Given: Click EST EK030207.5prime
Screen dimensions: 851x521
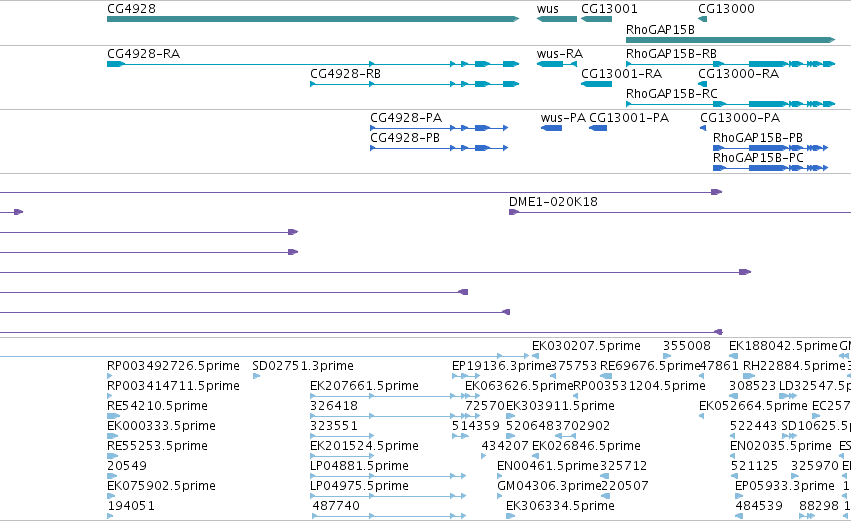Looking at the screenshot, I should pos(586,346).
